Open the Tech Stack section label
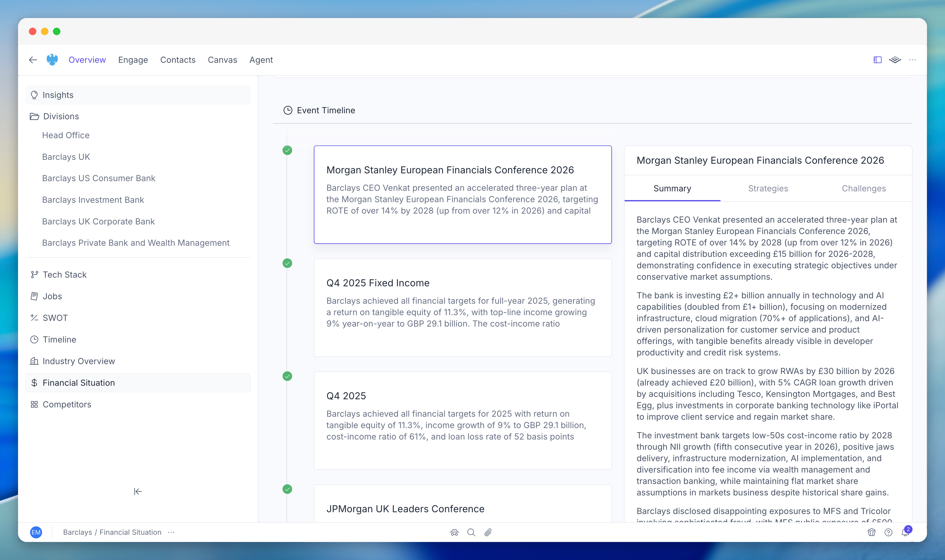This screenshot has height=560, width=945. (65, 274)
